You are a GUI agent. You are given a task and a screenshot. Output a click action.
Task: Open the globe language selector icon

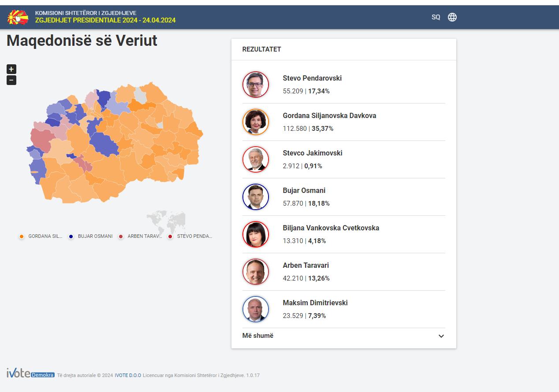point(452,17)
